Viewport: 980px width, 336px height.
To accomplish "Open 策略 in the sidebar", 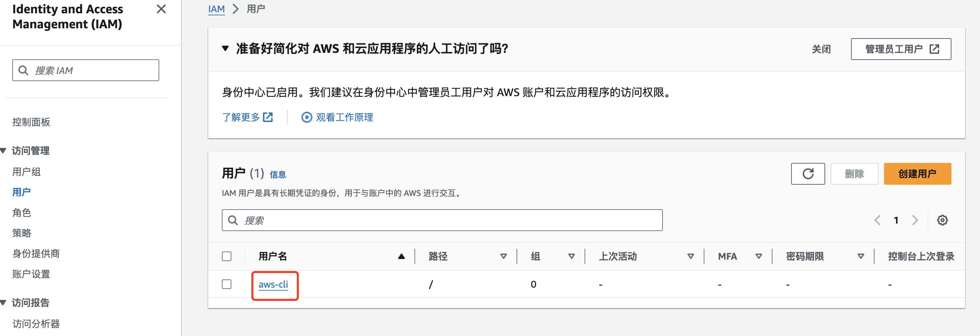I will tap(22, 233).
